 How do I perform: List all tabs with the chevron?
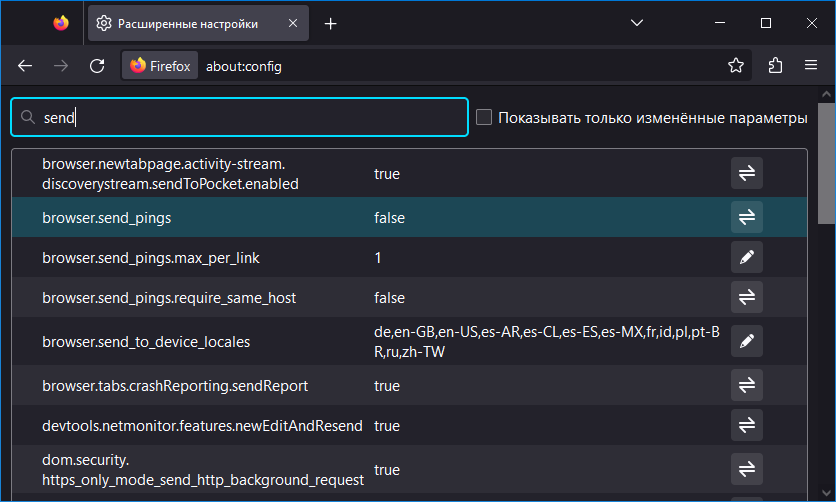pos(637,23)
